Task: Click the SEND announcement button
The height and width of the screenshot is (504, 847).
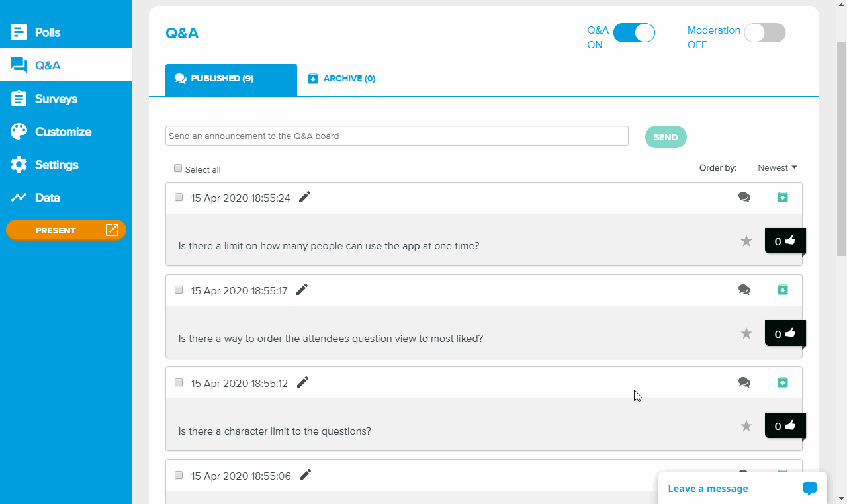Action: click(x=666, y=137)
